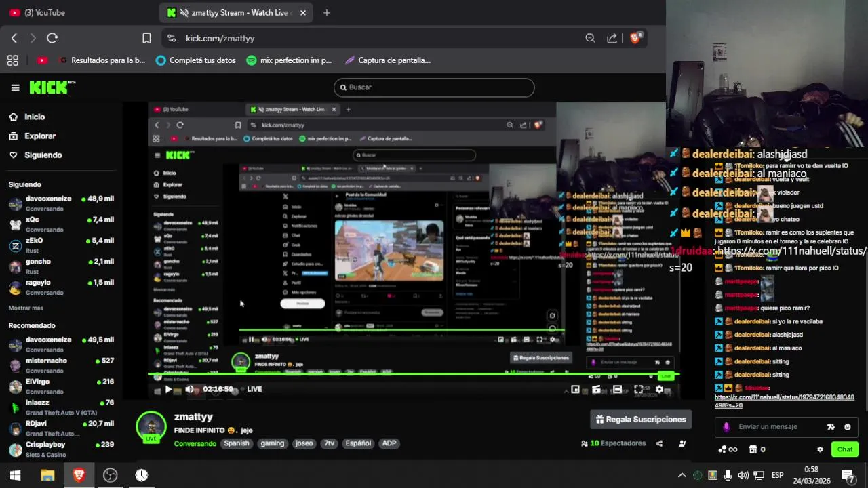Toggle fullscreen in the video player

tap(638, 389)
